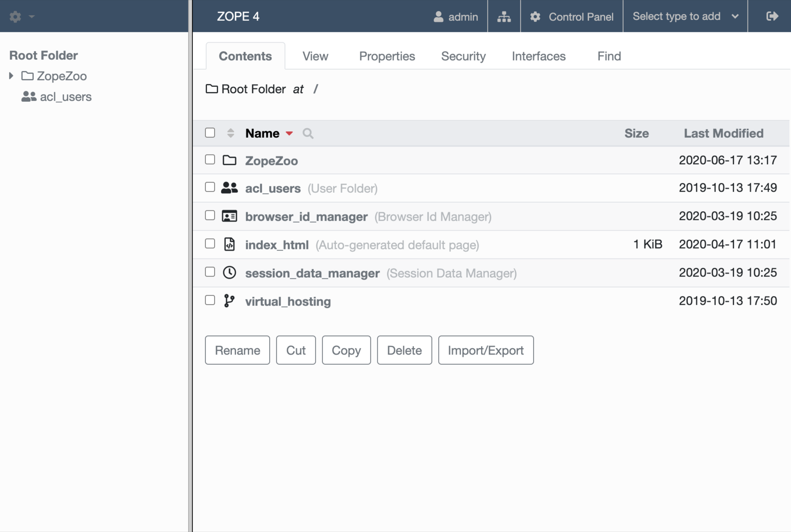Image resolution: width=791 pixels, height=532 pixels.
Task: Click the index_html code file icon
Action: pyautogui.click(x=230, y=244)
